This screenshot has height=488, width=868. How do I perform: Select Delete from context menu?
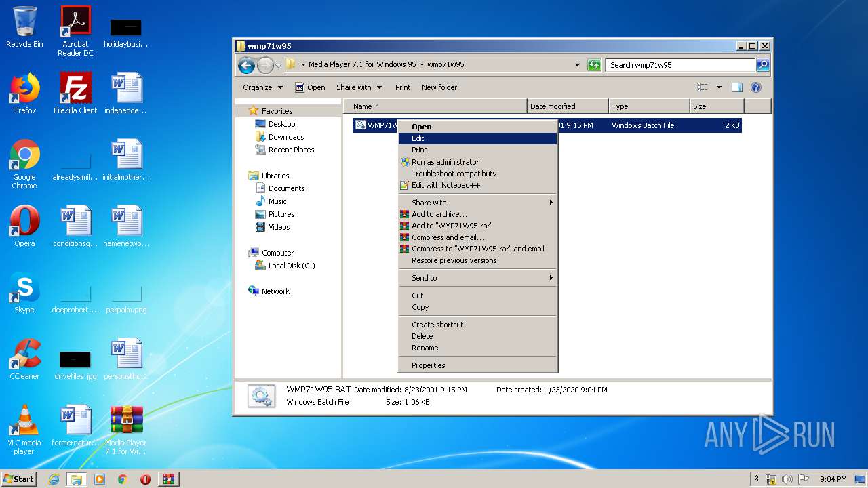pyautogui.click(x=477, y=336)
